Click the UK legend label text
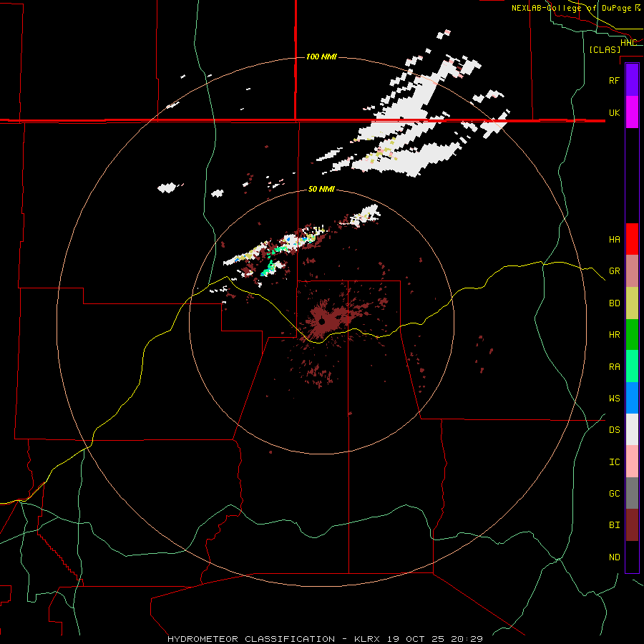This screenshot has height=644, width=644. pos(614,112)
